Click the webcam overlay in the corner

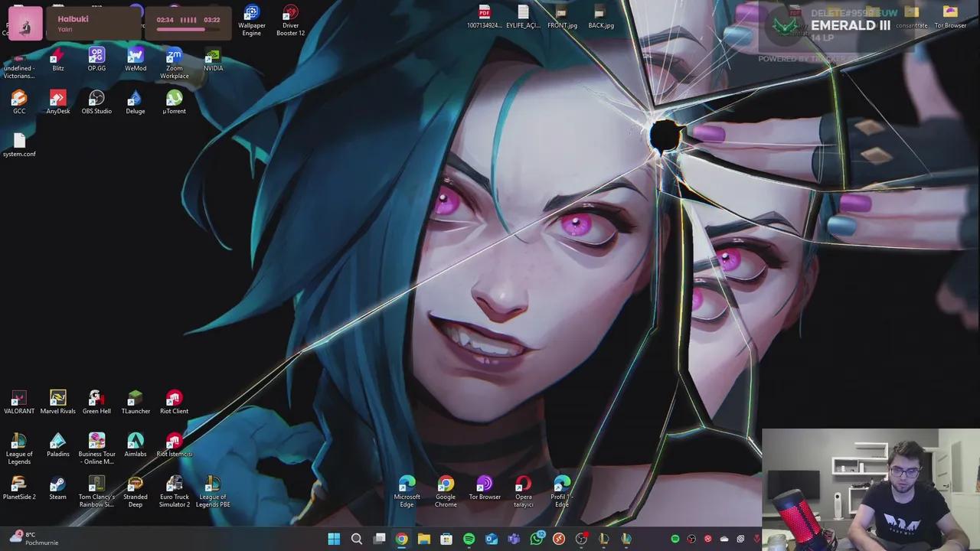(x=871, y=490)
